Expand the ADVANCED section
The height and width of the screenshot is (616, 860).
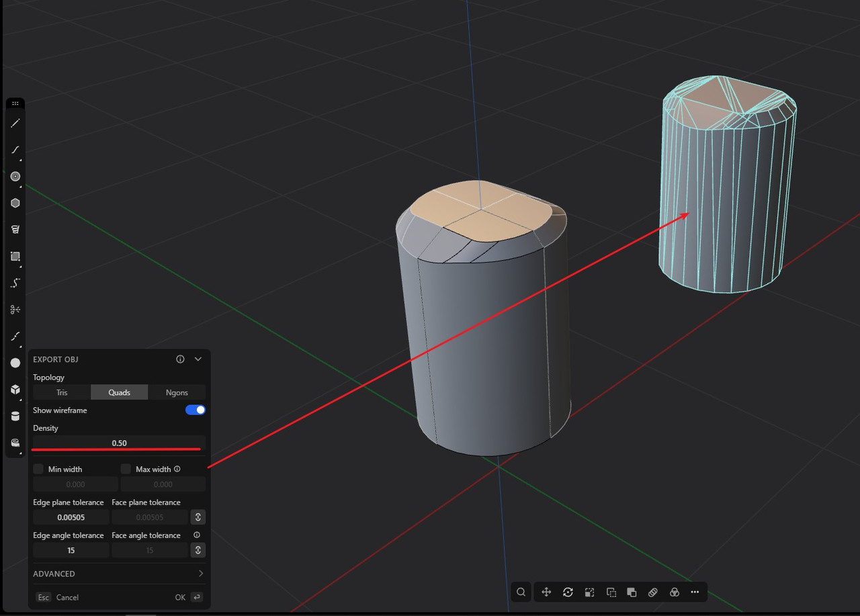click(x=119, y=574)
